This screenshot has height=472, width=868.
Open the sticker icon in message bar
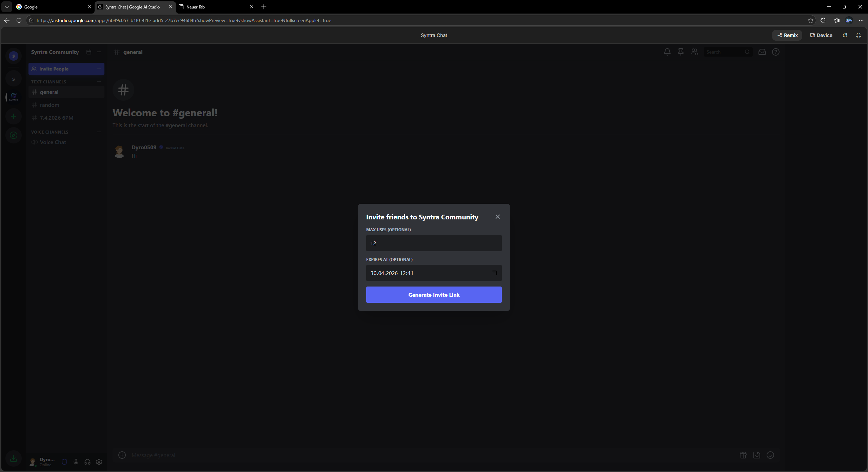click(756, 455)
